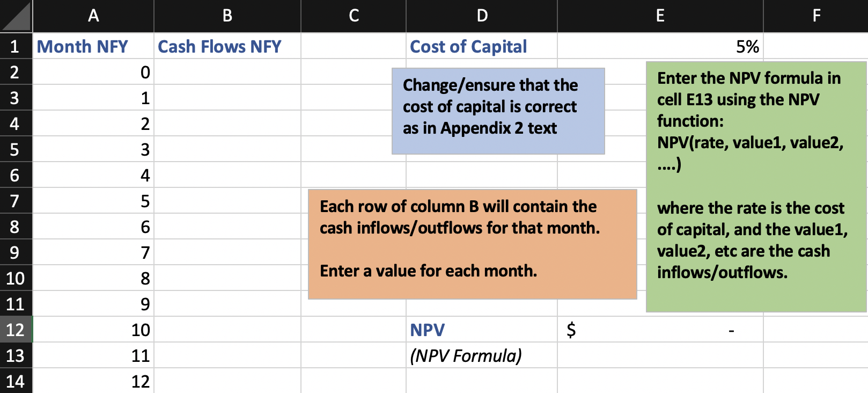The width and height of the screenshot is (868, 393).
Task: Select the (NPV Formula) italic cell
Action: [482, 355]
